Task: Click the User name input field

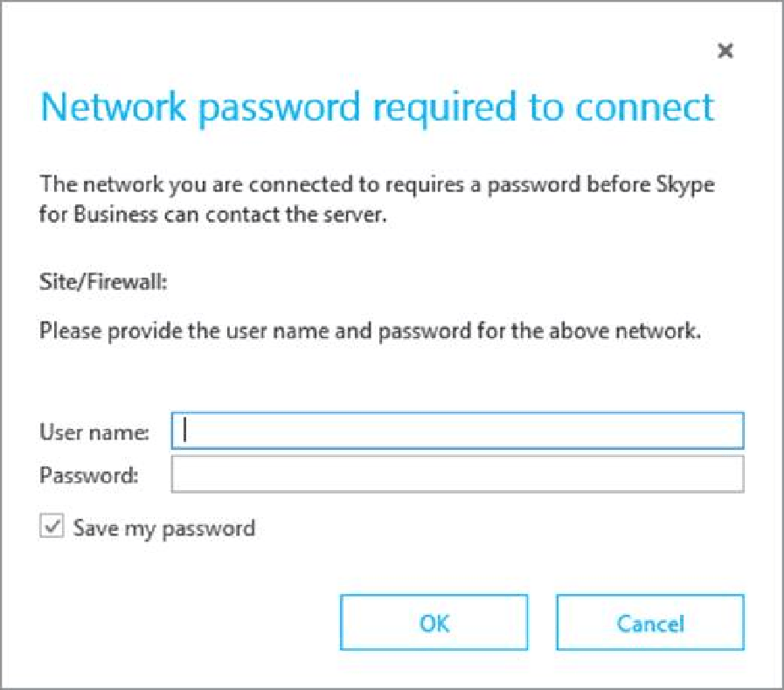Action: pos(457,431)
